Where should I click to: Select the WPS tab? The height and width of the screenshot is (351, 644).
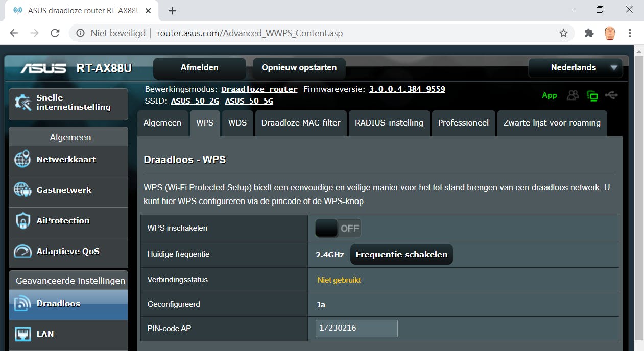tap(205, 123)
